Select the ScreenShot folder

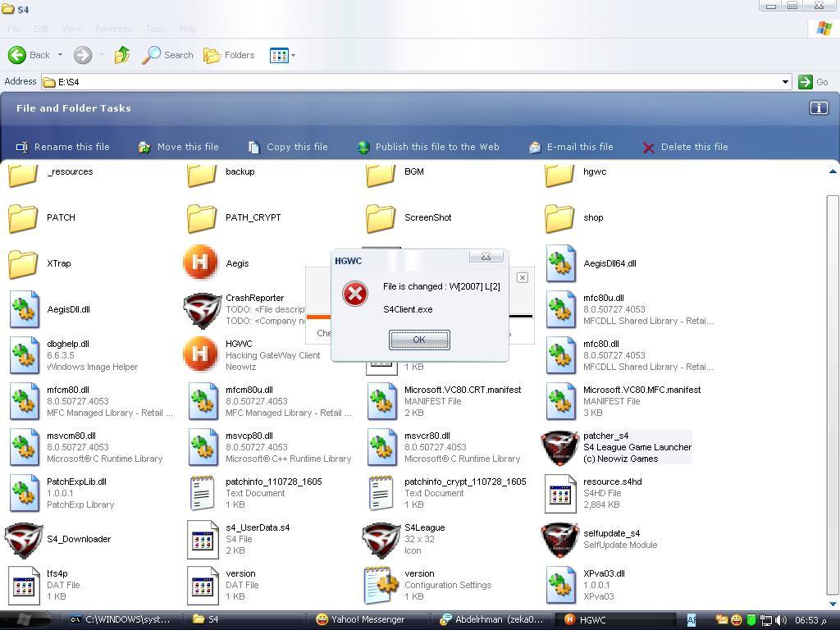pyautogui.click(x=409, y=218)
